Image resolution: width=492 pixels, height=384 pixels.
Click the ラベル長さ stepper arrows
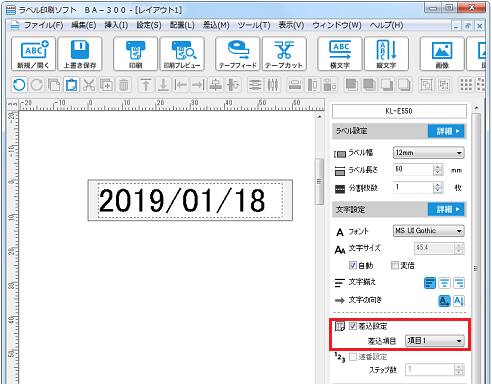pos(438,170)
